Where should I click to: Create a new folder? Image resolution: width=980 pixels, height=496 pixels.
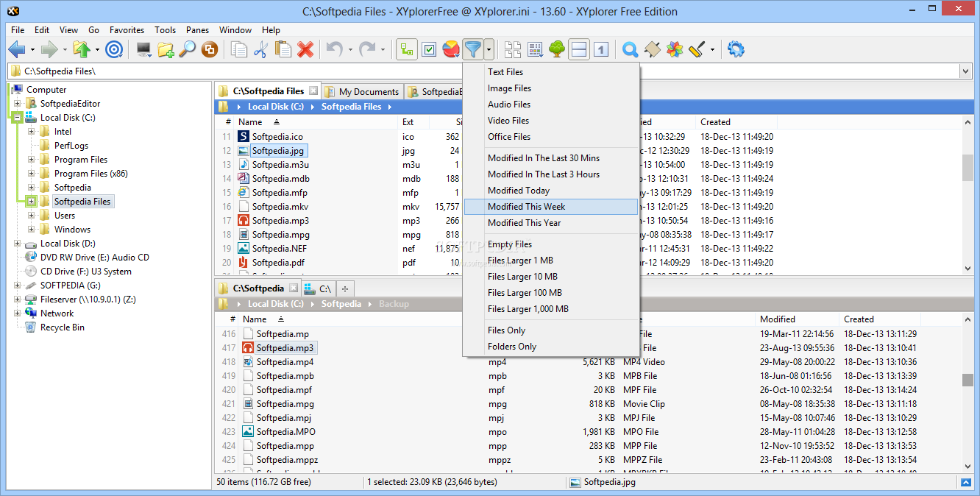[166, 49]
